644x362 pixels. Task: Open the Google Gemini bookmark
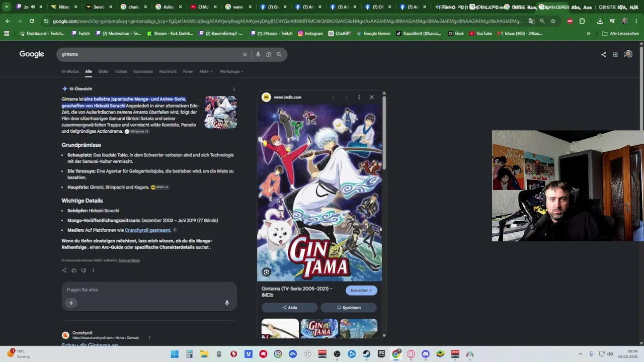click(x=373, y=33)
